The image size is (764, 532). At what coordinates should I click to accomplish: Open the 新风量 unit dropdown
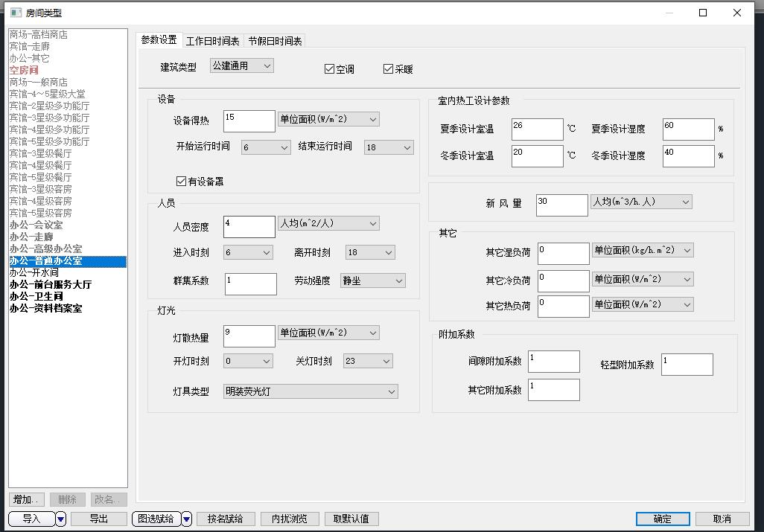(x=641, y=202)
